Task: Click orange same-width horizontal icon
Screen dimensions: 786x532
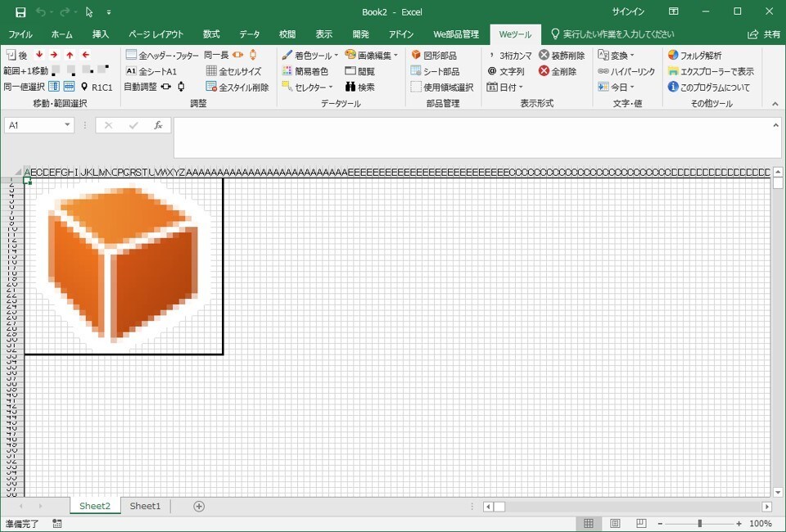Action: point(237,55)
